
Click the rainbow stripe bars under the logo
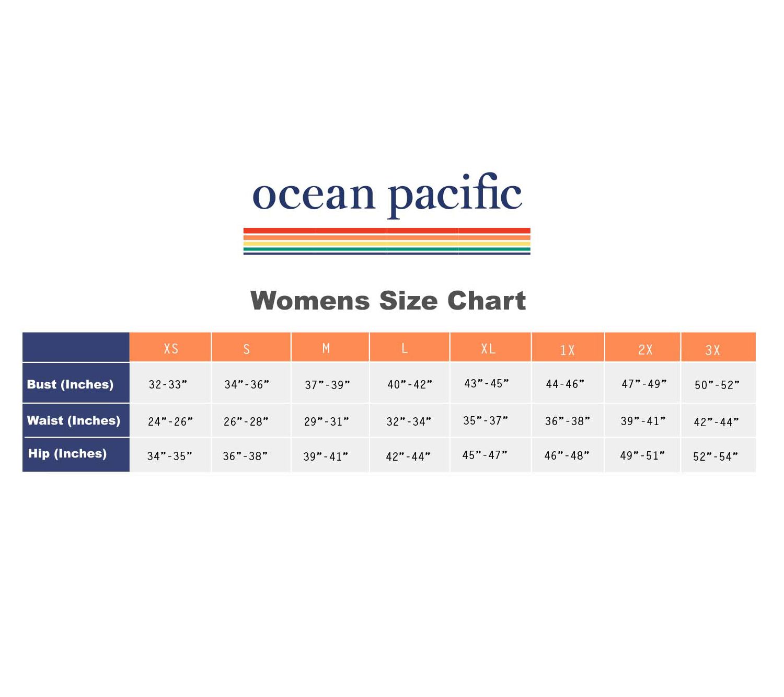click(387, 241)
